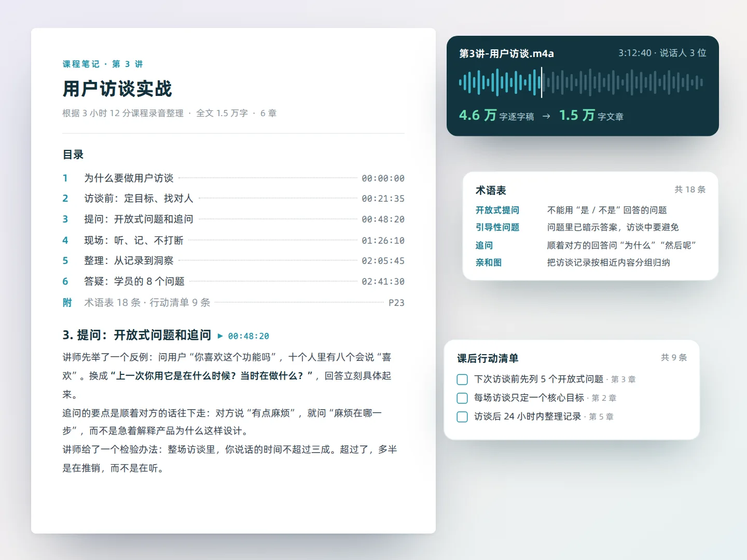Tick the "每场访谈只定一个核心目标" checkbox

tap(462, 398)
